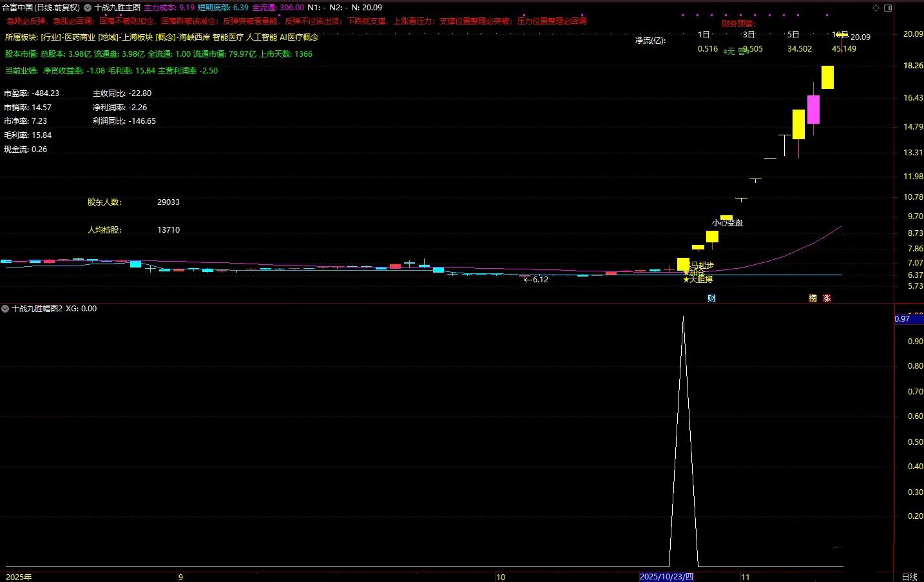Click the 十战九胜幅图2 sub-chart title
Image resolution: width=924 pixels, height=582 pixels.
(37, 309)
